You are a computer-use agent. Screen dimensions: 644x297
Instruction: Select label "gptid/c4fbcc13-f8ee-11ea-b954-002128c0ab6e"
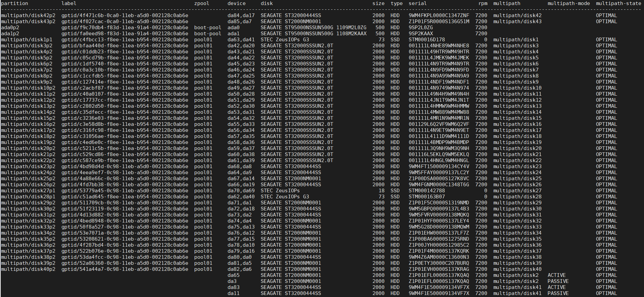(125, 40)
